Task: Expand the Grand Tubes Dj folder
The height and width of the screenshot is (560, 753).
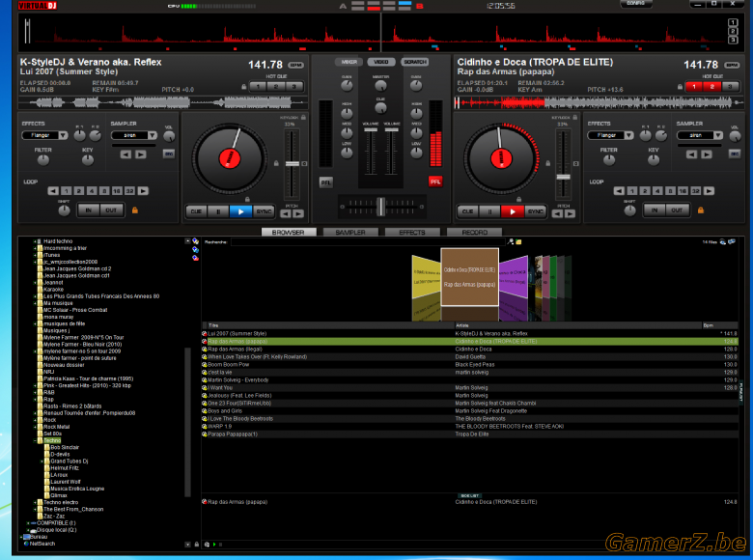Action: pos(42,462)
